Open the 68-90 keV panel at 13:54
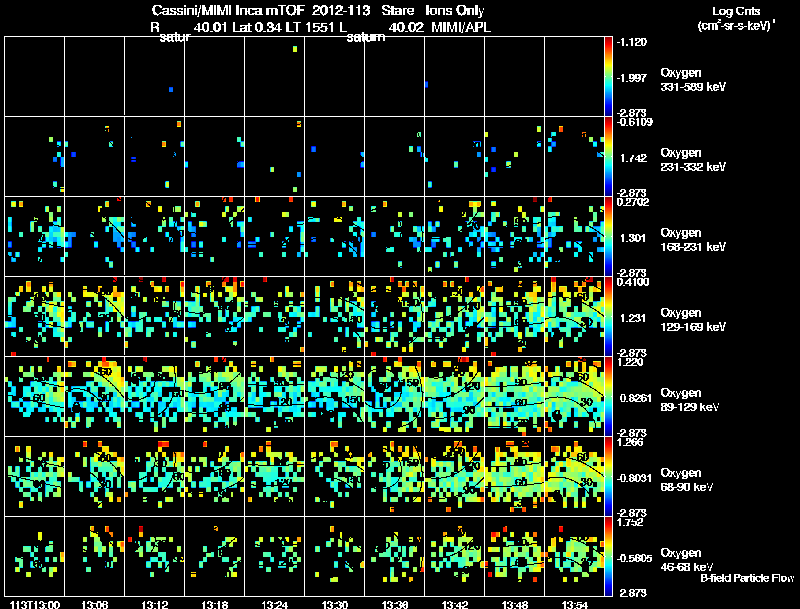 pos(574,476)
